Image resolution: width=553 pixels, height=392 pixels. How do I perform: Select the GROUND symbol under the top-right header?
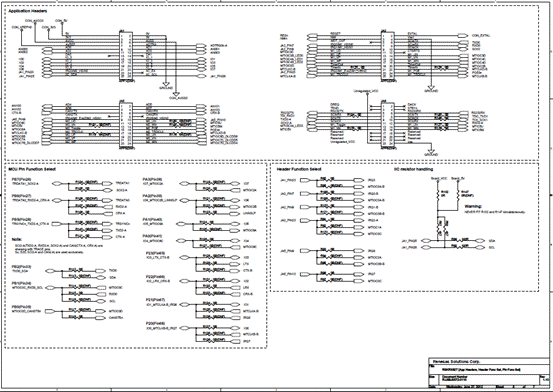click(x=431, y=89)
